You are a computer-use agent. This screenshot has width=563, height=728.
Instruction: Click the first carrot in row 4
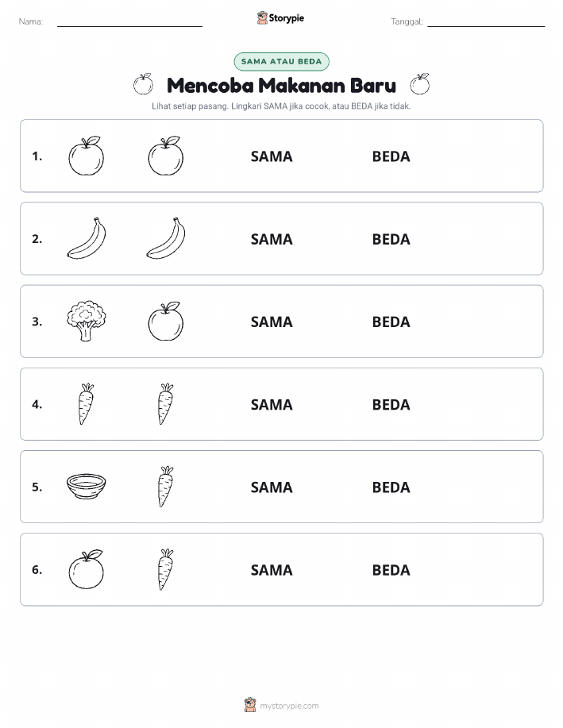(x=87, y=404)
